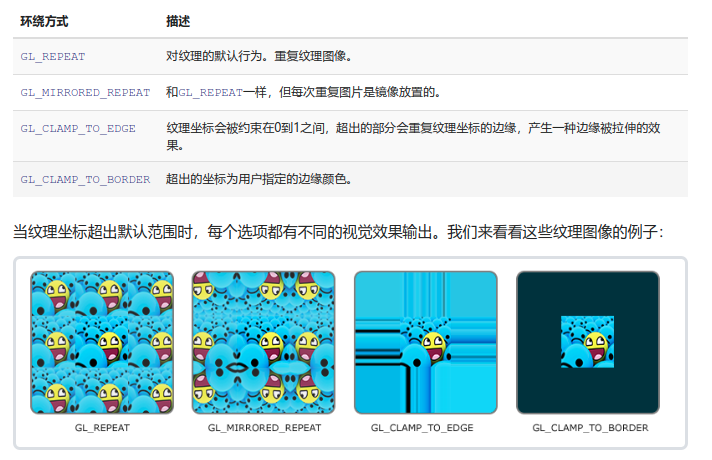The width and height of the screenshot is (712, 460).
Task: Click the inline GL_REPEAT code in the mirrored description
Action: click(210, 92)
